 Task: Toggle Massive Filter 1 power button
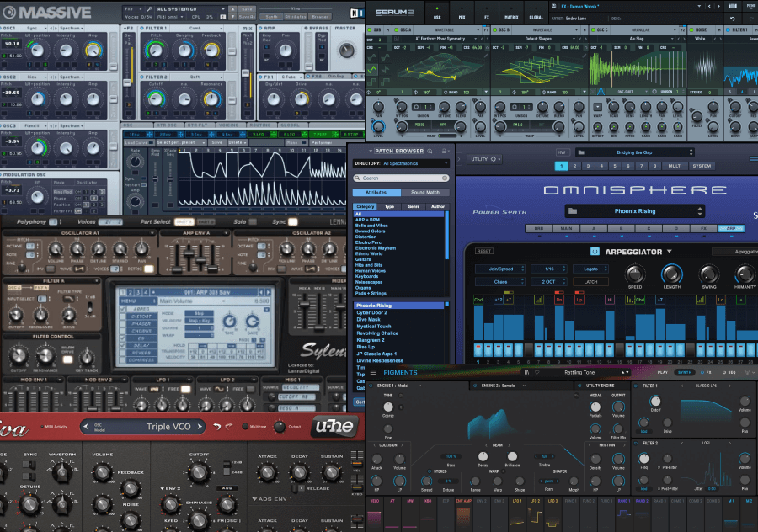[142, 29]
